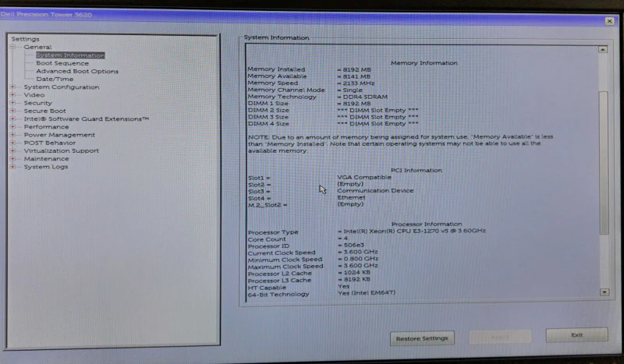This screenshot has height=364, width=624.
Task: Select the General category label
Action: click(37, 47)
